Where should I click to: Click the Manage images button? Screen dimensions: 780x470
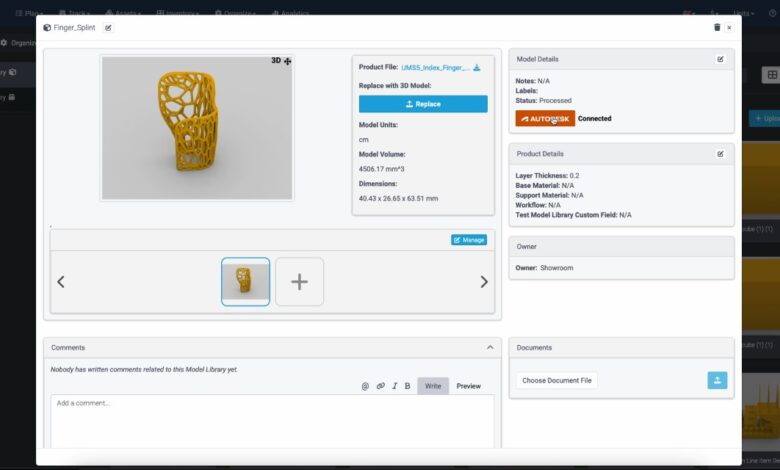click(468, 240)
